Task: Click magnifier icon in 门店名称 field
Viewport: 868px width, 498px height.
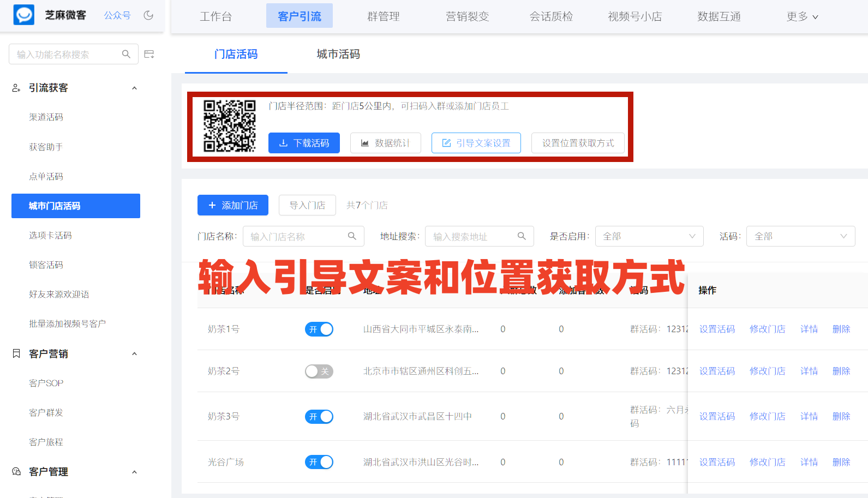Action: click(352, 236)
